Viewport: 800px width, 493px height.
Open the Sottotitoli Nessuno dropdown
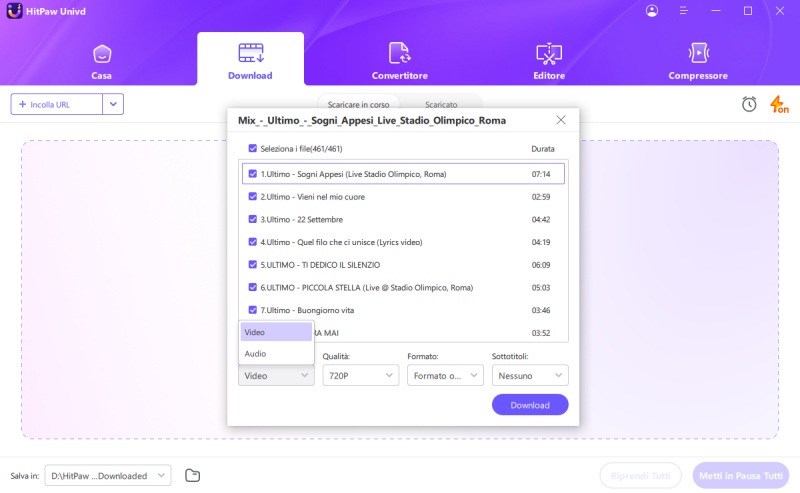530,376
